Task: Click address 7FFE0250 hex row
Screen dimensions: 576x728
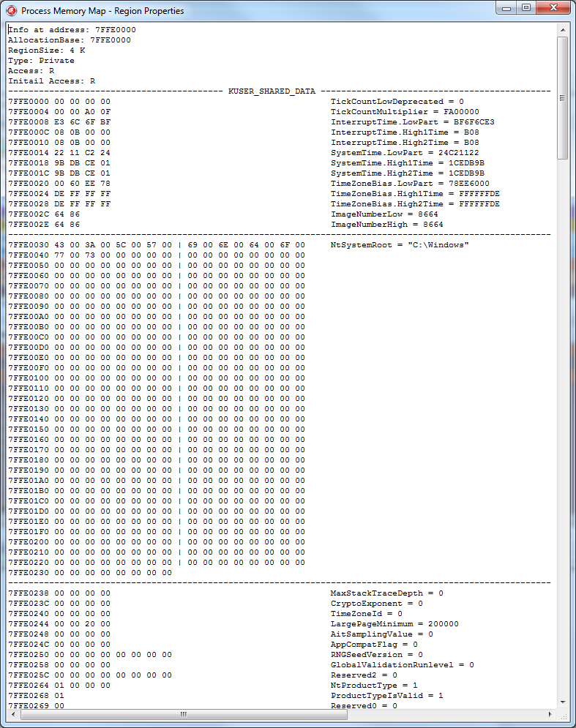Action: [90, 654]
